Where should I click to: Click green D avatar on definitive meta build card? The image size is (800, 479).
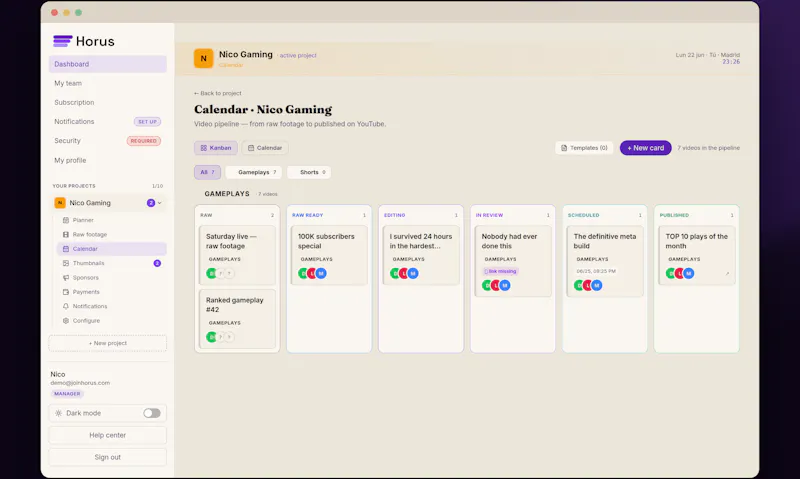[x=579, y=286]
